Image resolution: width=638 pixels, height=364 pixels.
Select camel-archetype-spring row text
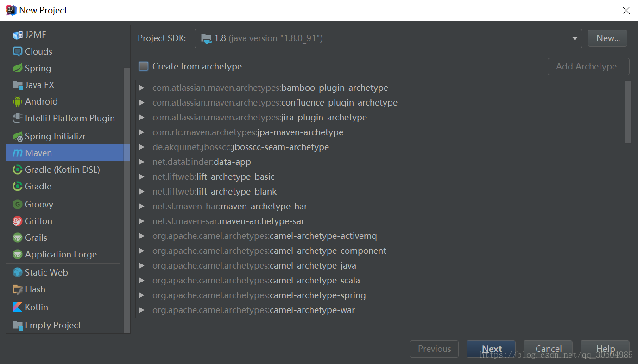tap(259, 295)
